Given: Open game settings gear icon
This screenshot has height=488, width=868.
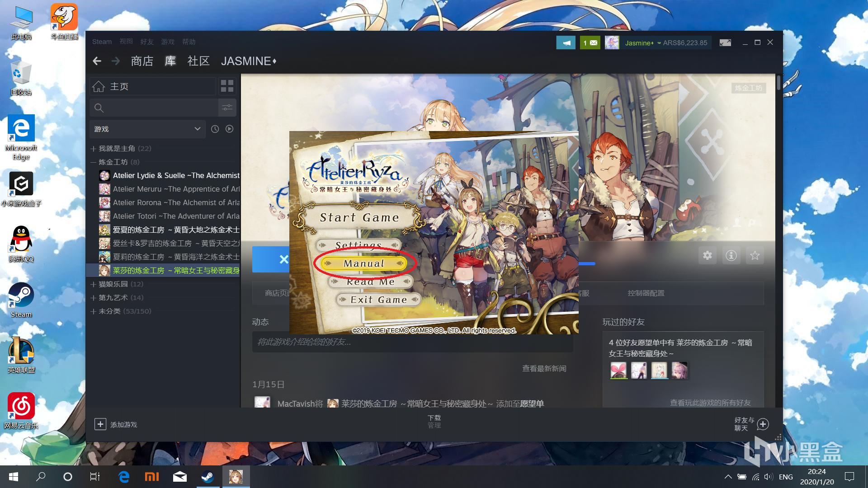Looking at the screenshot, I should pyautogui.click(x=708, y=256).
